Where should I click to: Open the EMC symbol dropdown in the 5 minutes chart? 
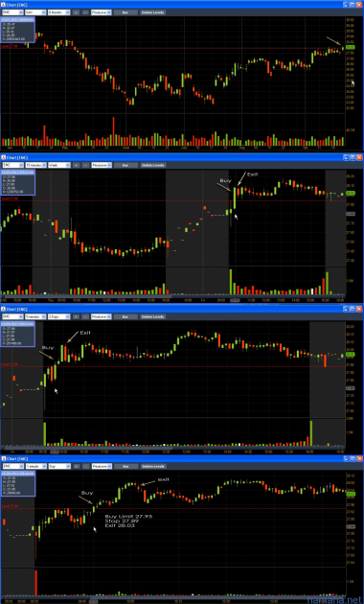click(x=12, y=316)
